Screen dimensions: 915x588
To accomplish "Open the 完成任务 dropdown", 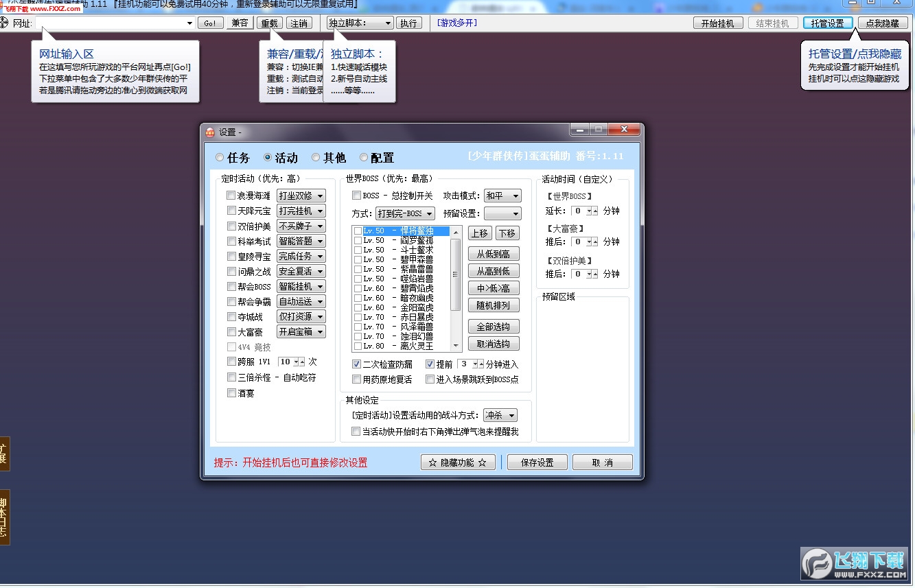I will [301, 256].
